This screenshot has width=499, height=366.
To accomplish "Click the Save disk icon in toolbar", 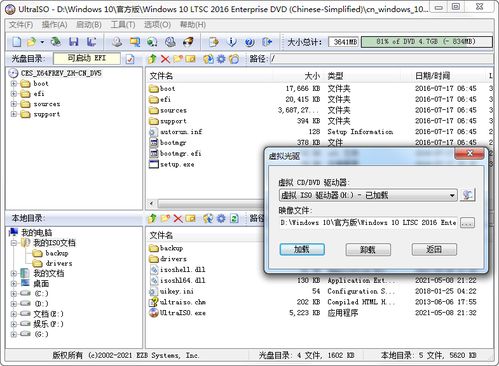I will [x=73, y=42].
